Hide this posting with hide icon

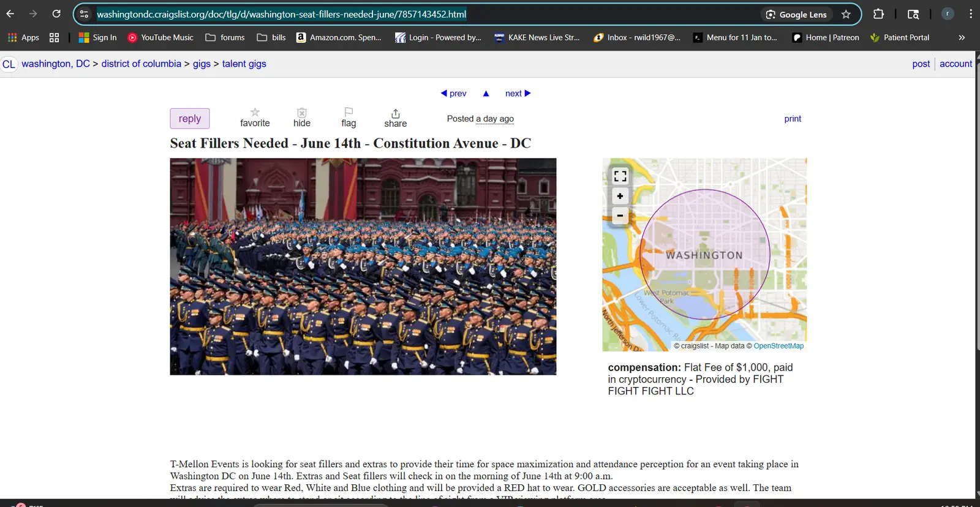pyautogui.click(x=301, y=113)
